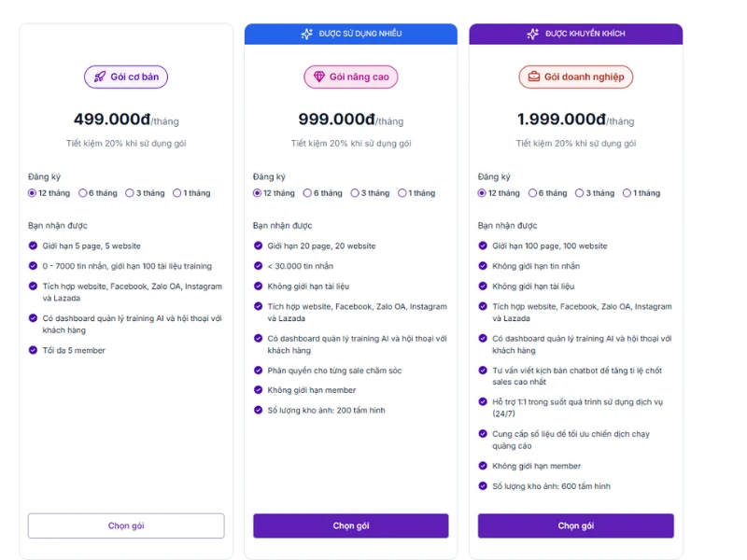Screen dimensions: 747x560
Task: Click sparkle icon in Được khuyến khích banner
Action: 532,35
